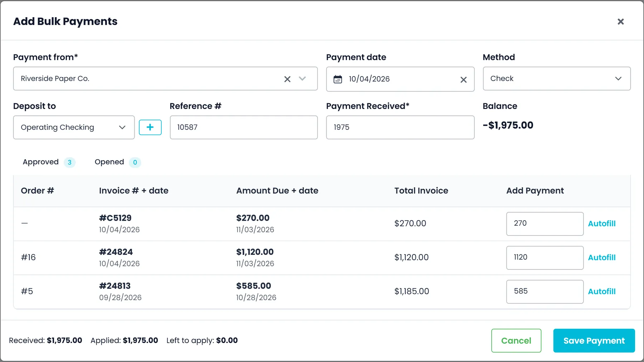The image size is (644, 362).
Task: Click the -$1,975.00 balance amount
Action: pyautogui.click(x=508, y=125)
